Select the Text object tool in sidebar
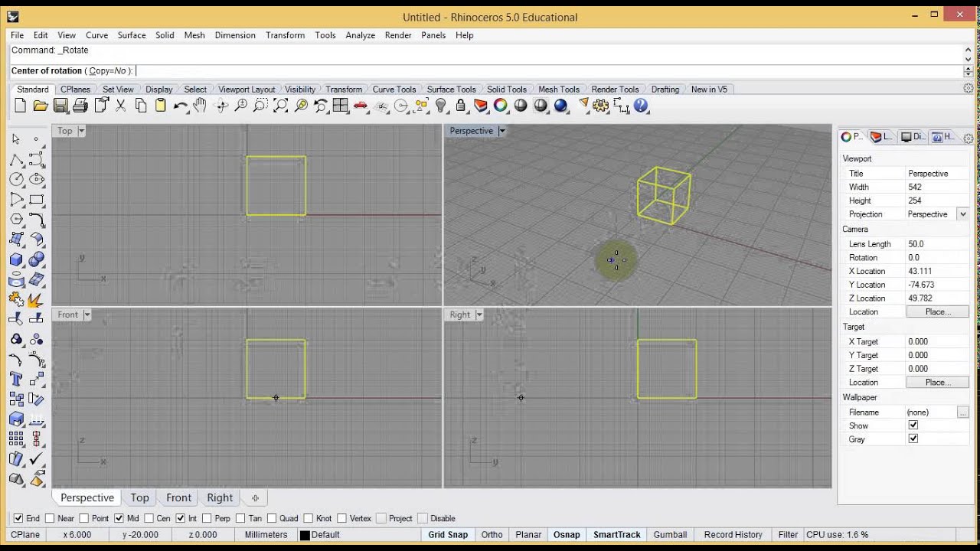The width and height of the screenshot is (980, 551). 16,379
